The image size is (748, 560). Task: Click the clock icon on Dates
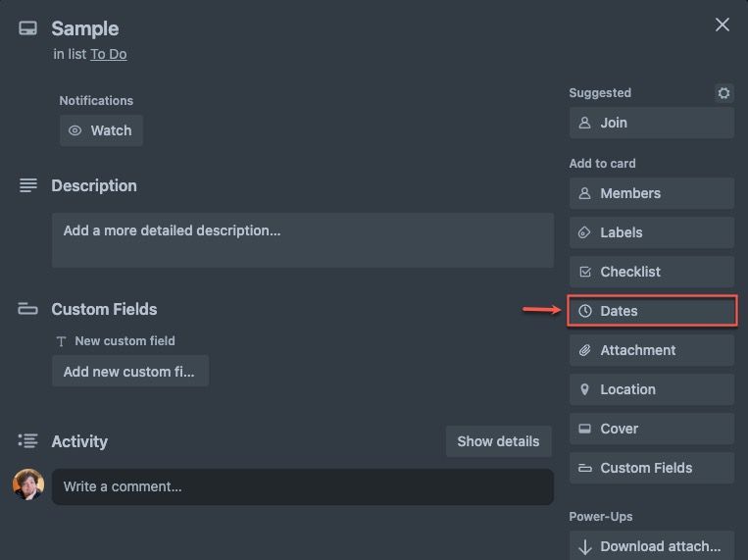tap(585, 311)
